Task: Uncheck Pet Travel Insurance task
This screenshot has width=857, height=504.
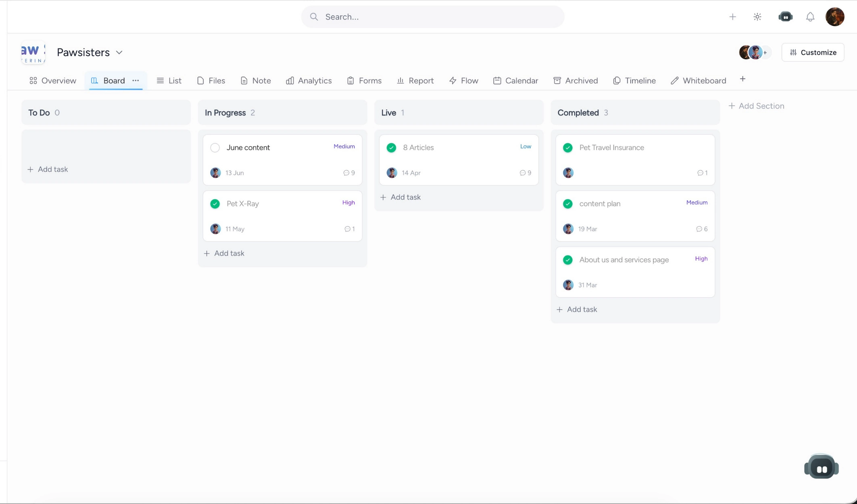Action: tap(568, 148)
